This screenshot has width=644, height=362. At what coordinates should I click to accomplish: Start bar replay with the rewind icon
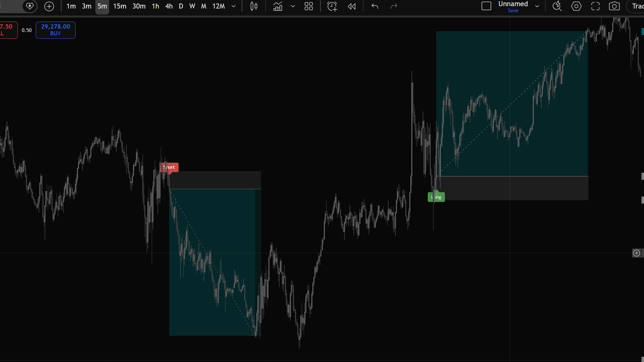[x=351, y=6]
